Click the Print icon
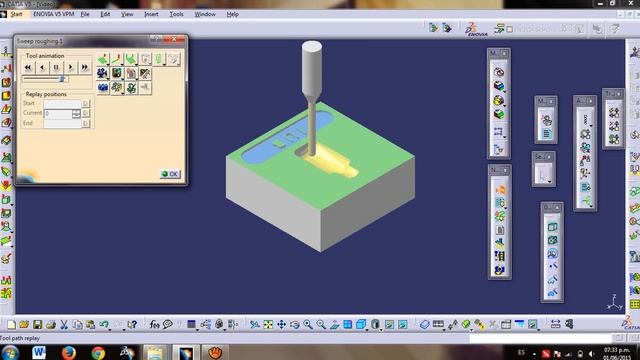The width and height of the screenshot is (640, 360). (x=51, y=324)
